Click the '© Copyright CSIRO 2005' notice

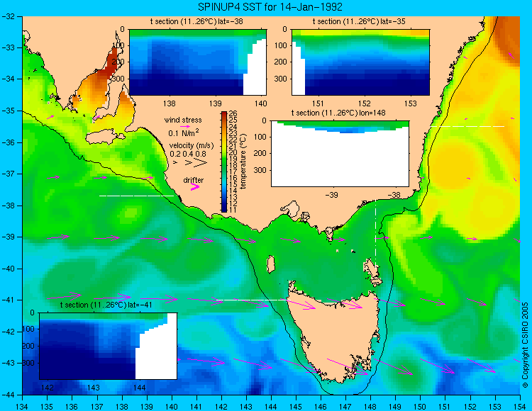click(x=525, y=345)
